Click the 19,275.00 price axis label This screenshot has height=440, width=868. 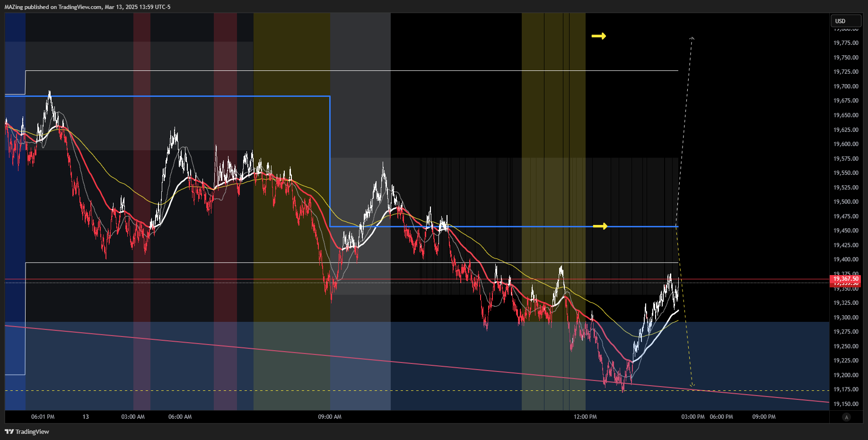(x=846, y=332)
